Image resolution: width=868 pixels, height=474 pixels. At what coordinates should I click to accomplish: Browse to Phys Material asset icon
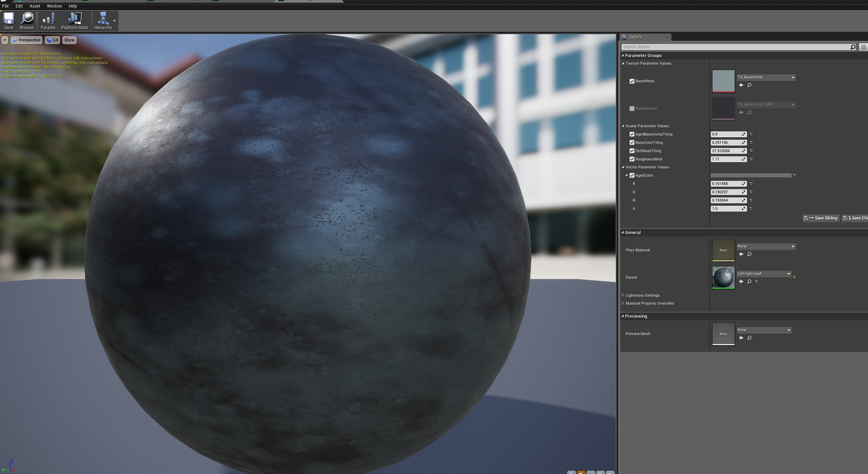pyautogui.click(x=749, y=255)
